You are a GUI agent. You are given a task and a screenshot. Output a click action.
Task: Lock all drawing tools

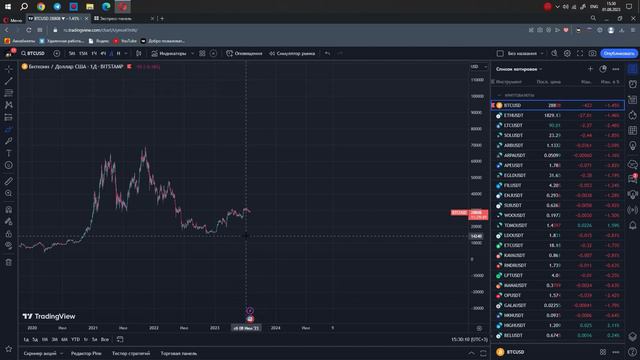click(9, 233)
